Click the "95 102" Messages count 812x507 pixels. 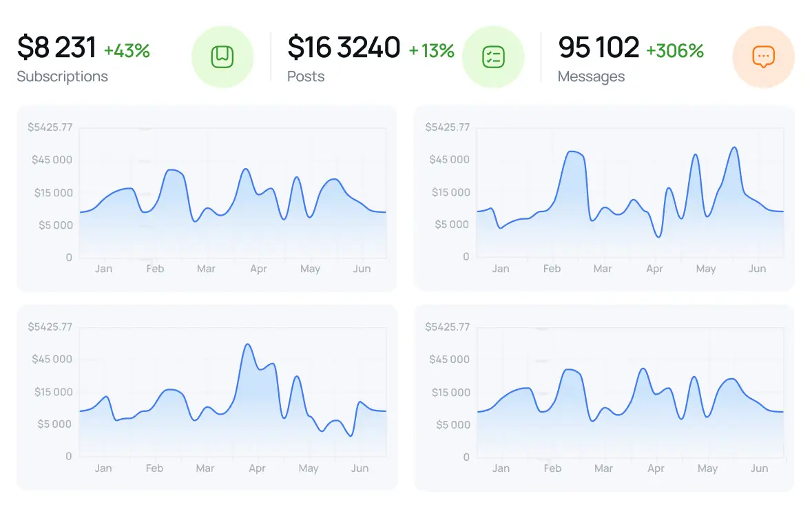pyautogui.click(x=598, y=47)
